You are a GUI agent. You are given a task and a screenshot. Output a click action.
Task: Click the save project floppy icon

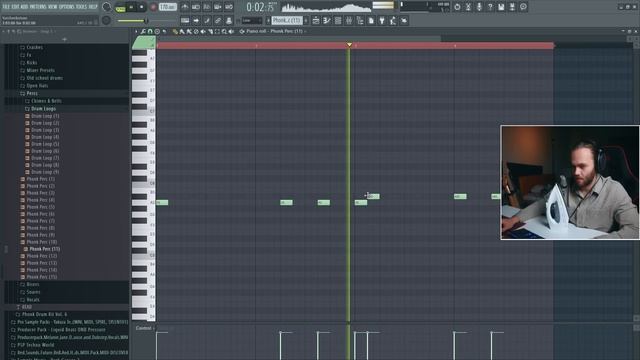click(x=501, y=7)
